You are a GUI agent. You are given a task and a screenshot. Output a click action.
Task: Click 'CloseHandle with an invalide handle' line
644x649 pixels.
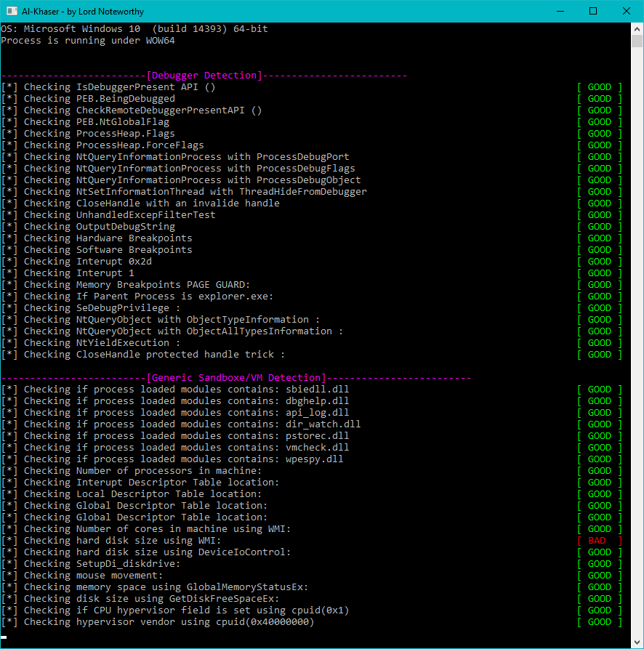tap(140, 203)
